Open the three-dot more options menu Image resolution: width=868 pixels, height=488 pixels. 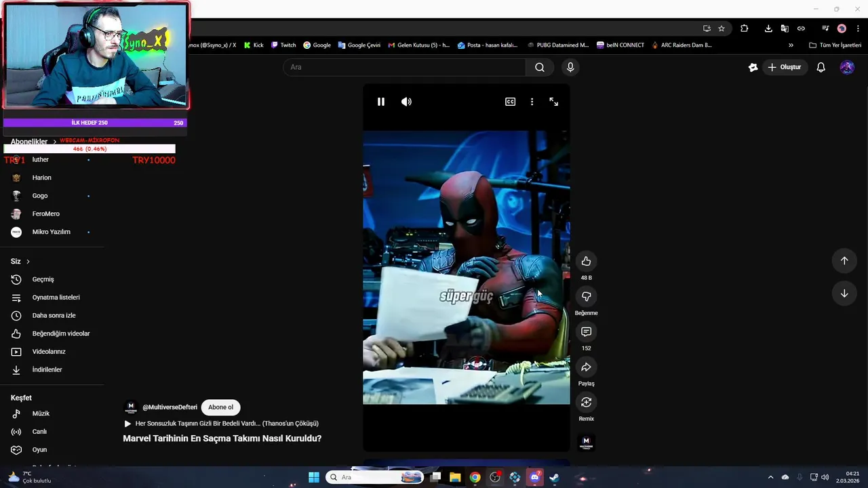pos(532,102)
